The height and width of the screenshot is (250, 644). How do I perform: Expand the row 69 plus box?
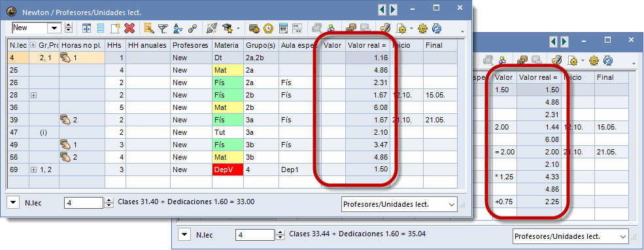click(34, 170)
